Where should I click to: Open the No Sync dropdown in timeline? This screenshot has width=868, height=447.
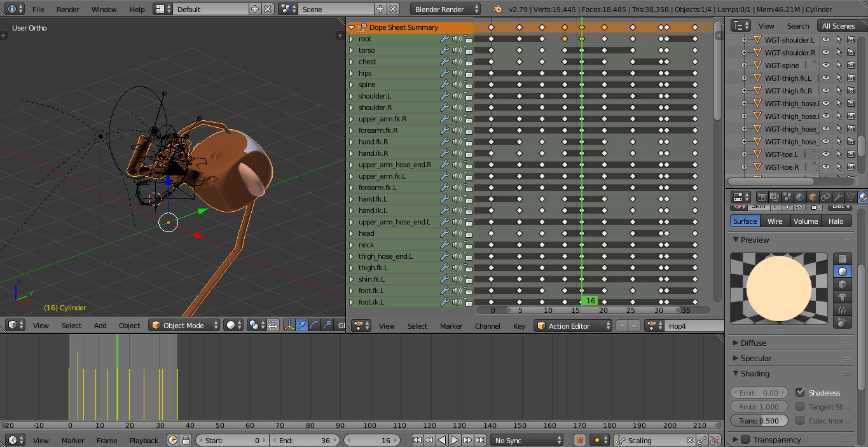click(x=527, y=439)
